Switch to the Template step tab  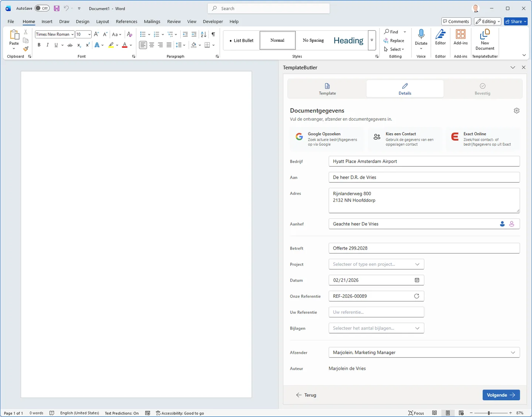(327, 89)
